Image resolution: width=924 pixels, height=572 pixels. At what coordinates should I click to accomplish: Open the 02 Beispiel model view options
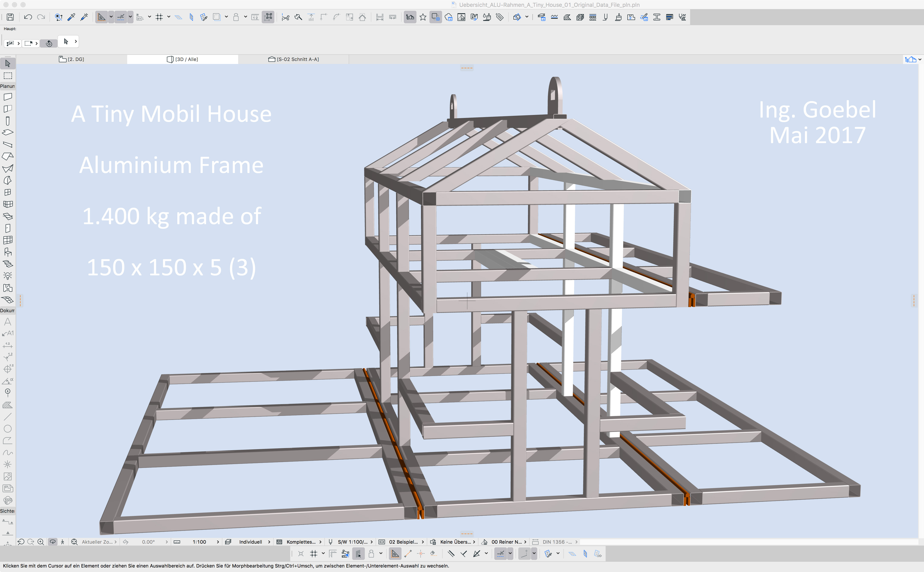(404, 542)
